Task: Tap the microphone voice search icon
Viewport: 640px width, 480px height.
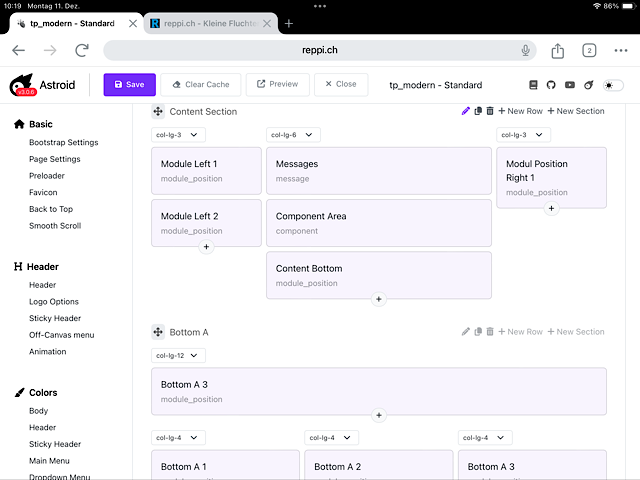Action: click(x=525, y=50)
